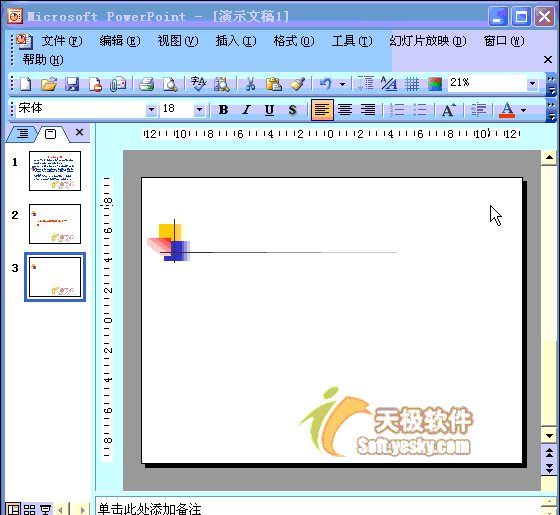Viewport: 560px width, 515px height.
Task: Open the 插入 menu
Action: [236, 41]
